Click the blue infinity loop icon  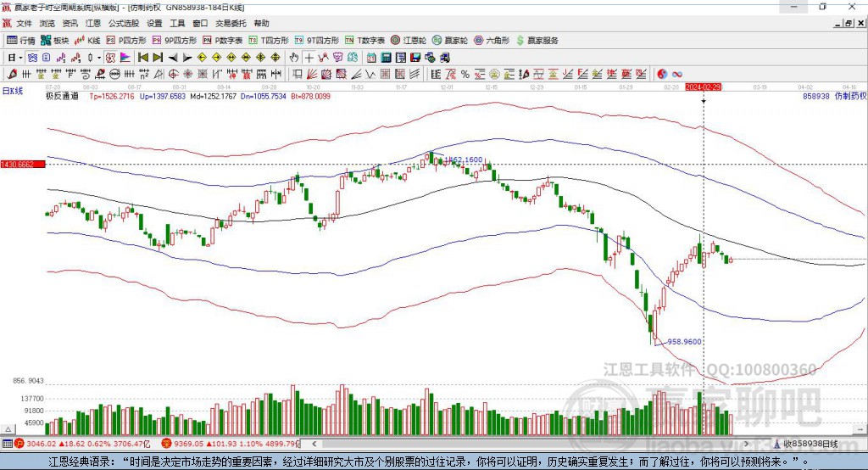click(x=677, y=74)
